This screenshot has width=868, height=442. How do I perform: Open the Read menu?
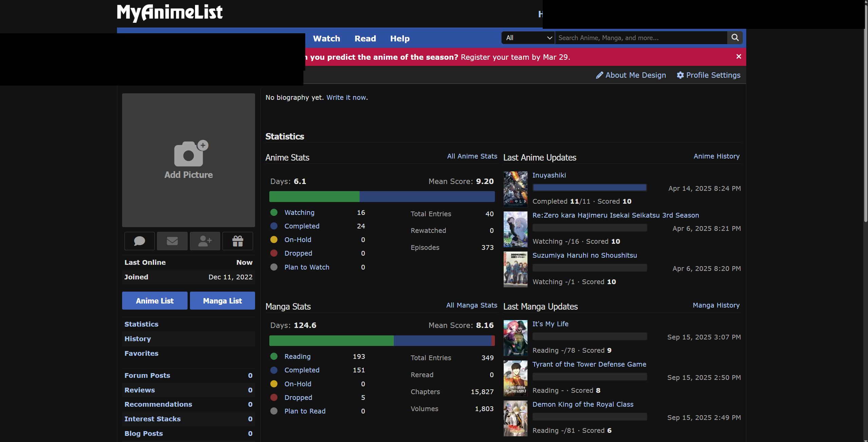pos(365,39)
